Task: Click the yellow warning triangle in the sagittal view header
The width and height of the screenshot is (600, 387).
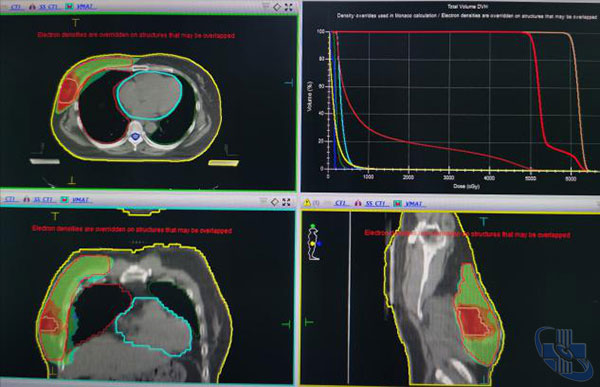Action: click(x=307, y=203)
